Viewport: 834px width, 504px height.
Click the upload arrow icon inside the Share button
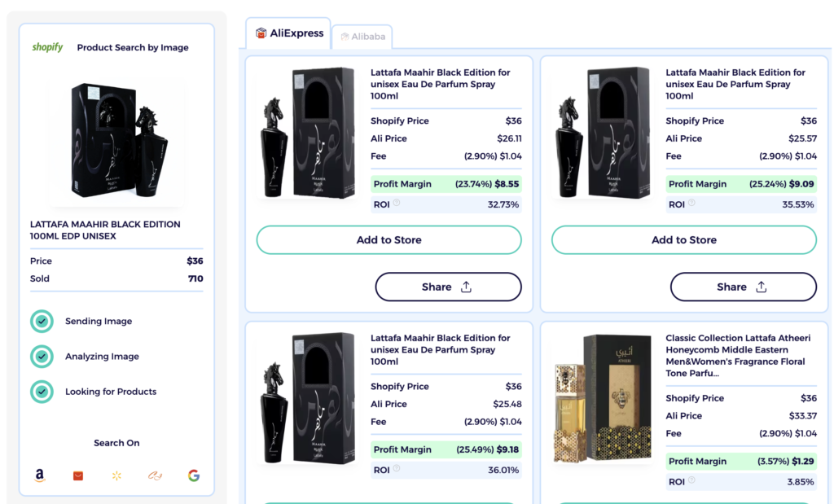(x=465, y=287)
